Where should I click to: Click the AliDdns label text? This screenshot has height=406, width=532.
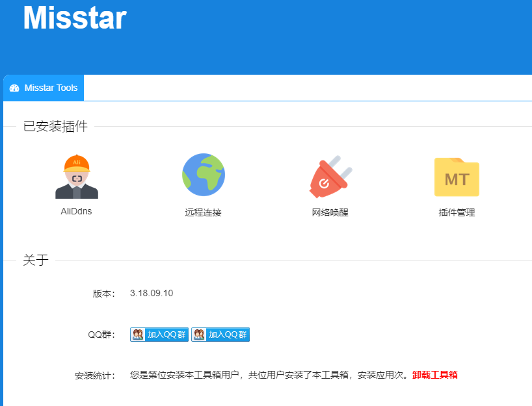[76, 212]
